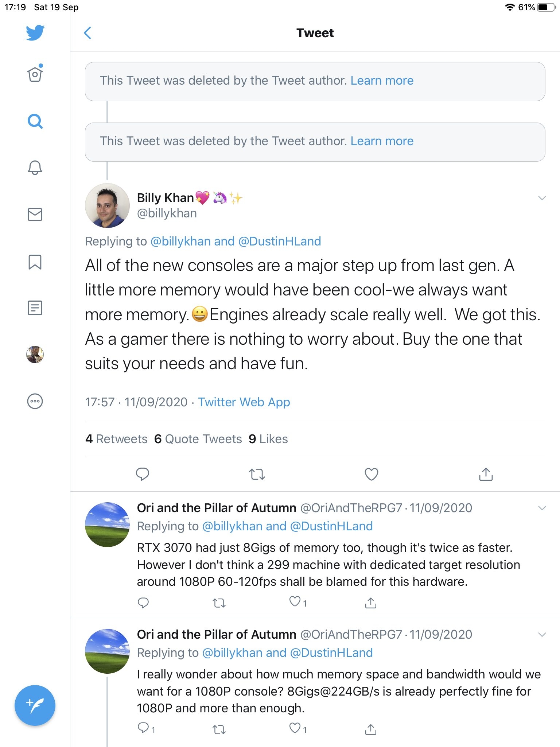Expand options menu for Billy Khan's tweet
Image resolution: width=560 pixels, height=747 pixels.
(542, 198)
